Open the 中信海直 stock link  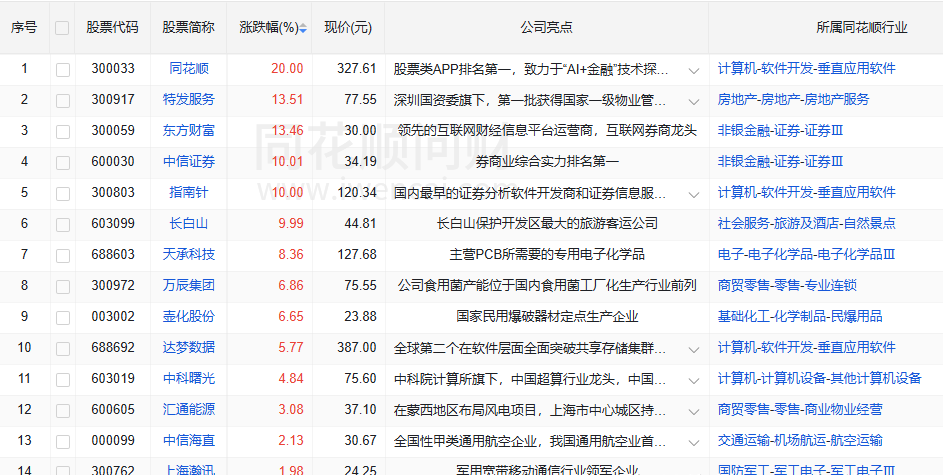click(189, 441)
